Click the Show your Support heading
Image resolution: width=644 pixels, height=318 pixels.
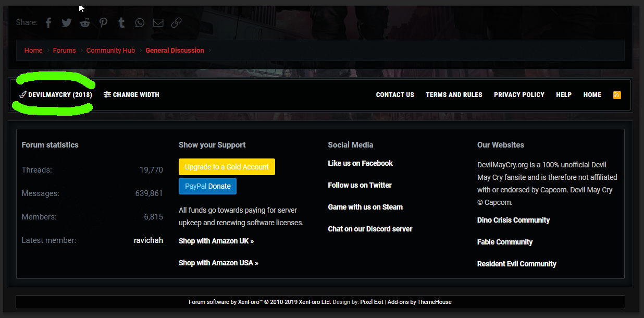click(x=212, y=145)
